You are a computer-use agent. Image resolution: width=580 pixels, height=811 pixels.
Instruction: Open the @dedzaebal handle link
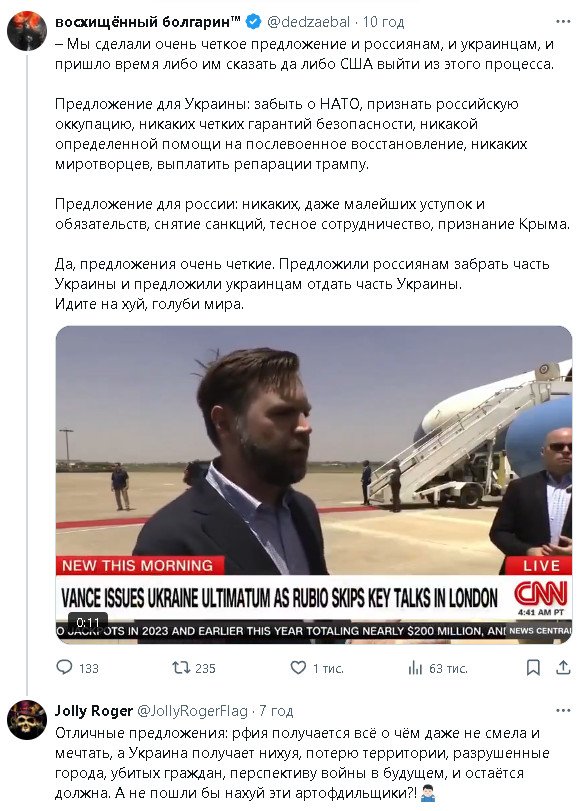[x=308, y=22]
